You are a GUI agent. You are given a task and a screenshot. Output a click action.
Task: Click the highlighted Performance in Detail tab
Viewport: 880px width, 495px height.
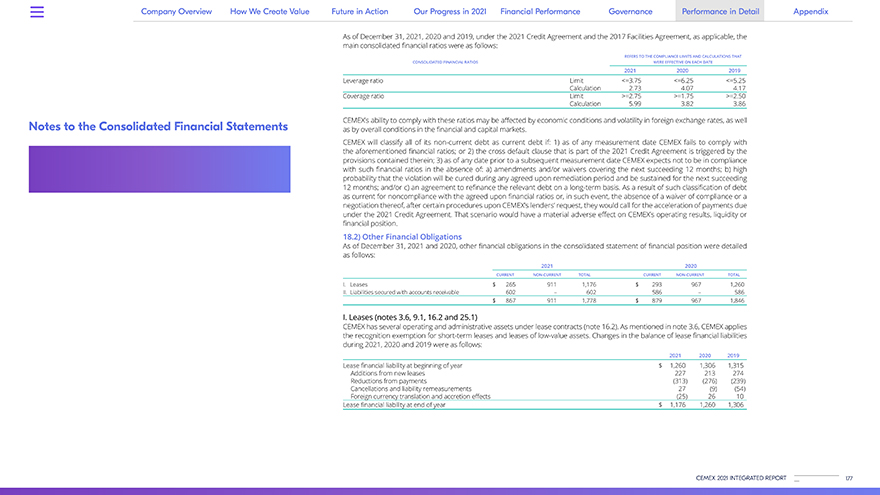click(x=719, y=11)
